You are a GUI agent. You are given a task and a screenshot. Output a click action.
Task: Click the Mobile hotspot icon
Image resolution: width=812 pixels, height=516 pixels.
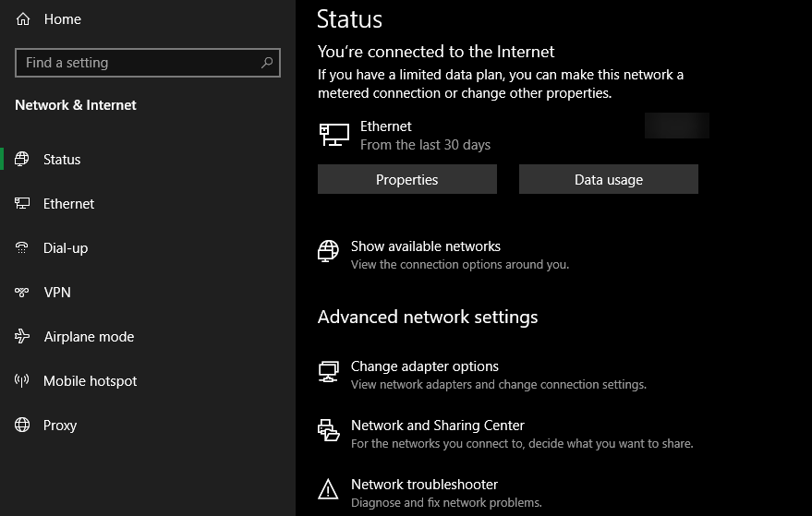[23, 381]
